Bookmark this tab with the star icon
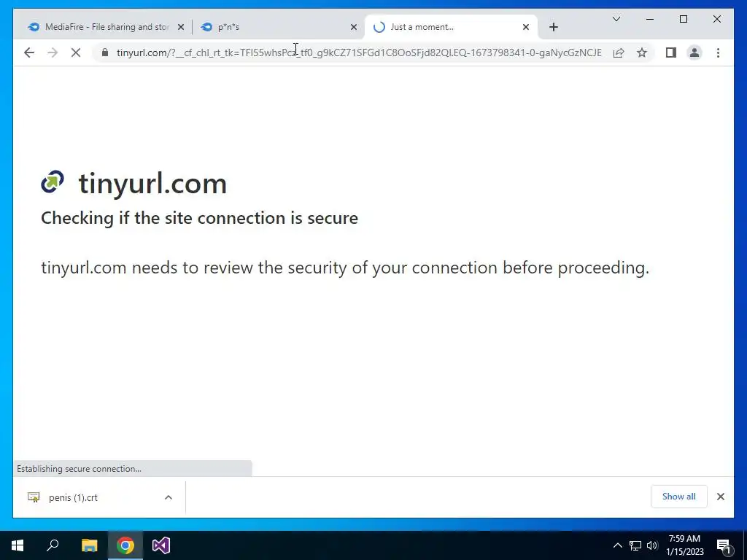This screenshot has width=747, height=560. [x=642, y=52]
